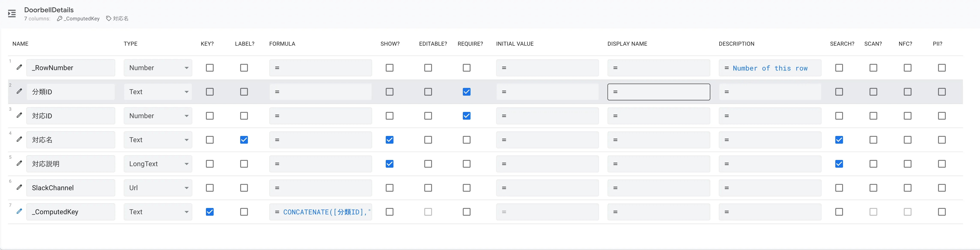The height and width of the screenshot is (250, 980).
Task: Open the CONCATENATE formula field for _ComputedKey
Action: [x=320, y=212]
